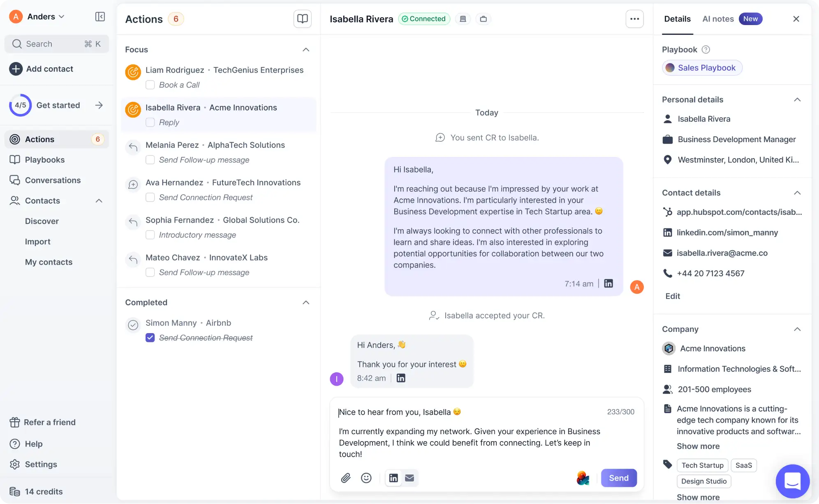Check the Reply task for Isabella Rivera
This screenshot has height=504, width=819.
tap(150, 122)
